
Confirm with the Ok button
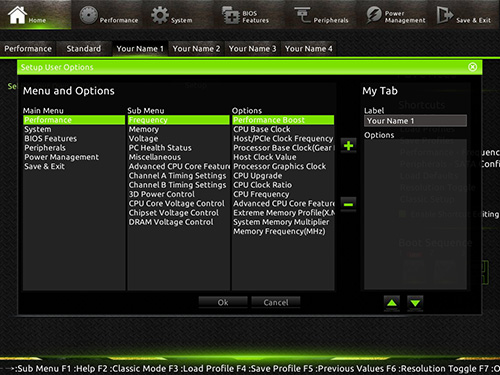(x=223, y=302)
